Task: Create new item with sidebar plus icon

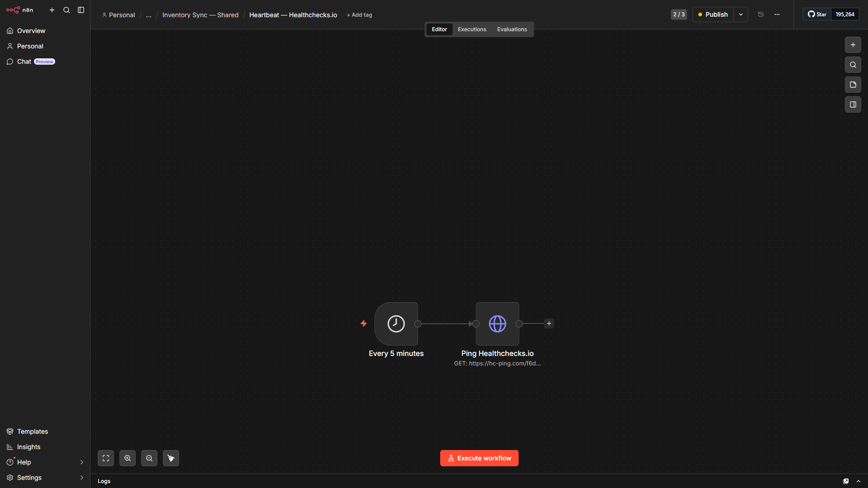Action: 52,10
